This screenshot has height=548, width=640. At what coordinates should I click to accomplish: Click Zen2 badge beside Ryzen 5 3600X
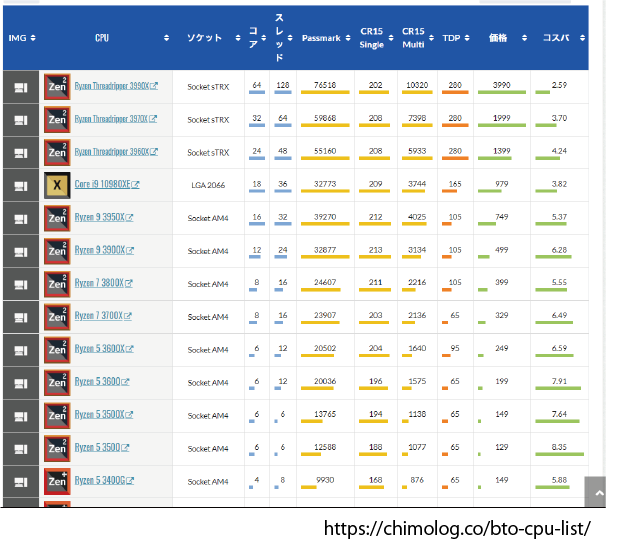(x=57, y=350)
